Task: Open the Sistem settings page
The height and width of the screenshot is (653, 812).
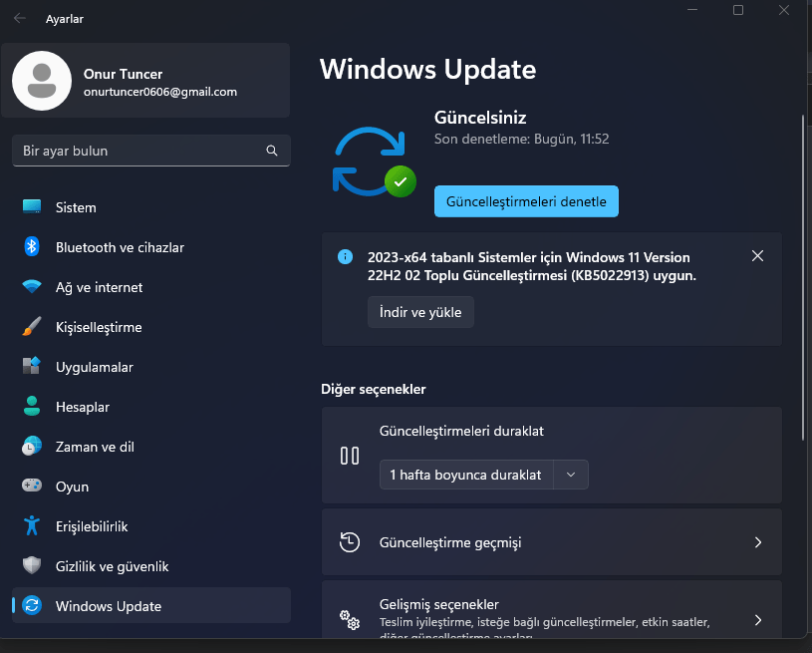Action: coord(150,207)
